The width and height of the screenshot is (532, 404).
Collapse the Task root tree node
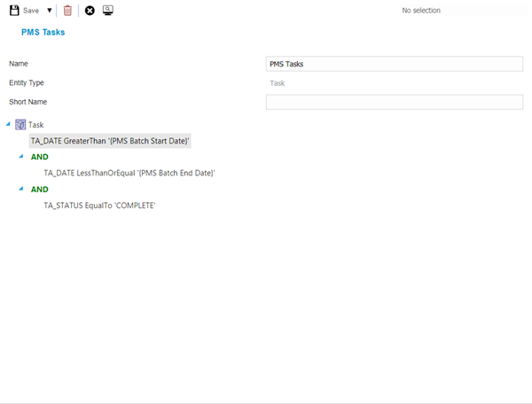point(8,124)
